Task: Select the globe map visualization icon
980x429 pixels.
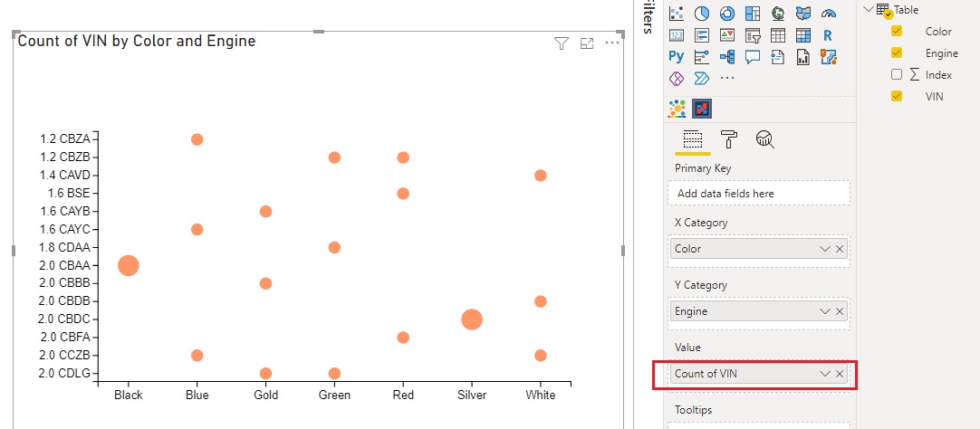Action: coord(777,13)
